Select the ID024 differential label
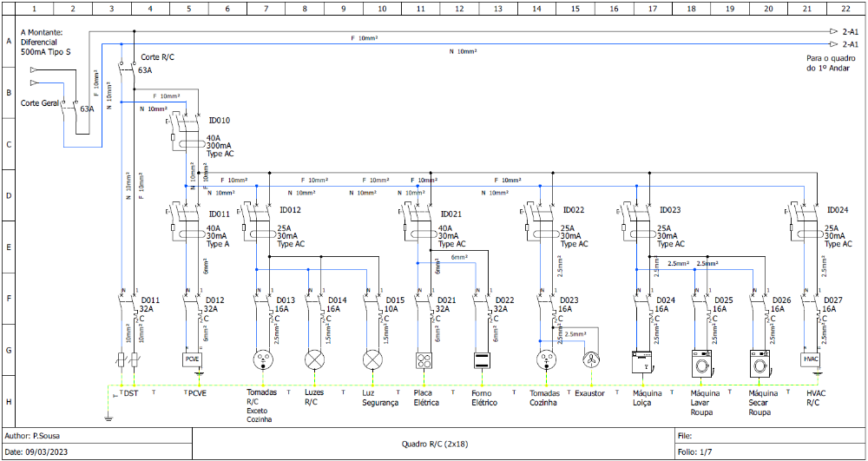 (838, 210)
